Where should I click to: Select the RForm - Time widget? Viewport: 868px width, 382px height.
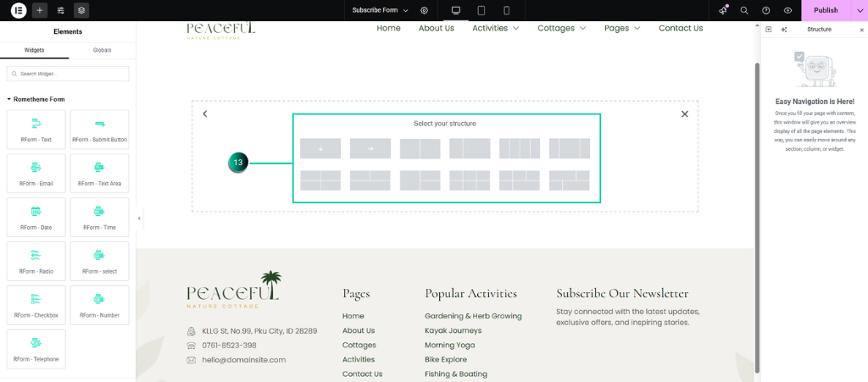pos(100,218)
